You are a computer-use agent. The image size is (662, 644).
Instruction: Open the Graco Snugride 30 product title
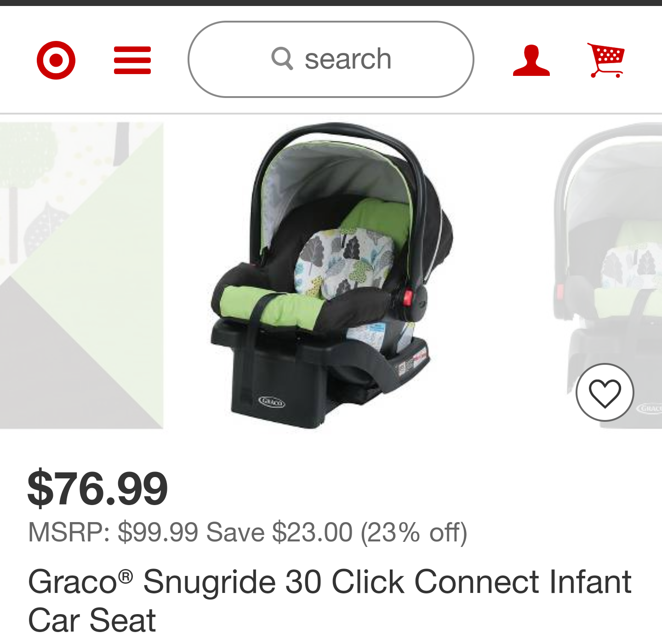330,600
